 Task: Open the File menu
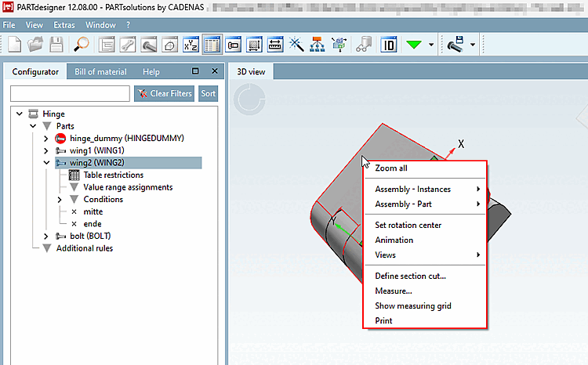tap(9, 25)
